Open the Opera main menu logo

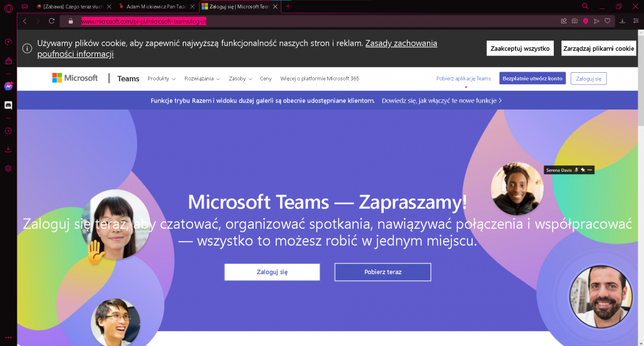pos(8,8)
